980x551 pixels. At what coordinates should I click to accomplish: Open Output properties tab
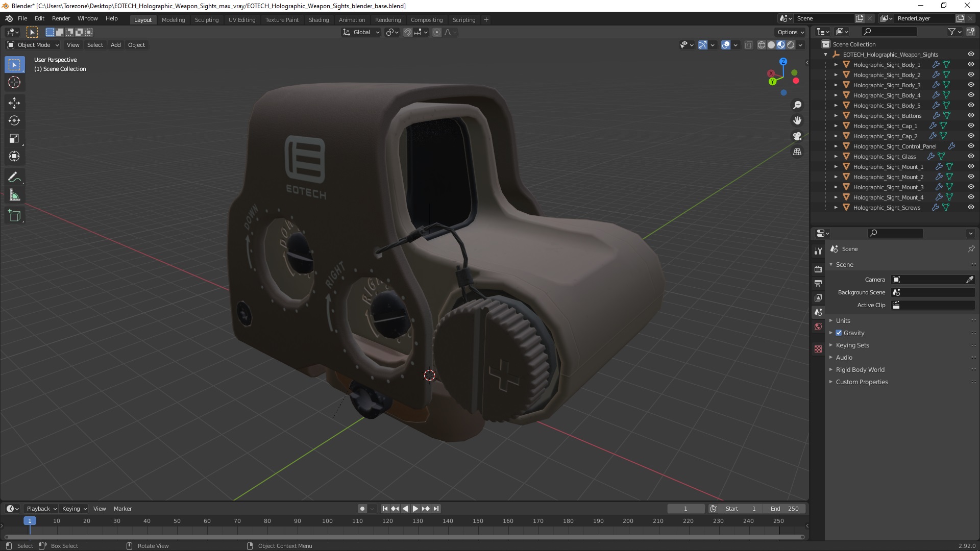click(818, 283)
